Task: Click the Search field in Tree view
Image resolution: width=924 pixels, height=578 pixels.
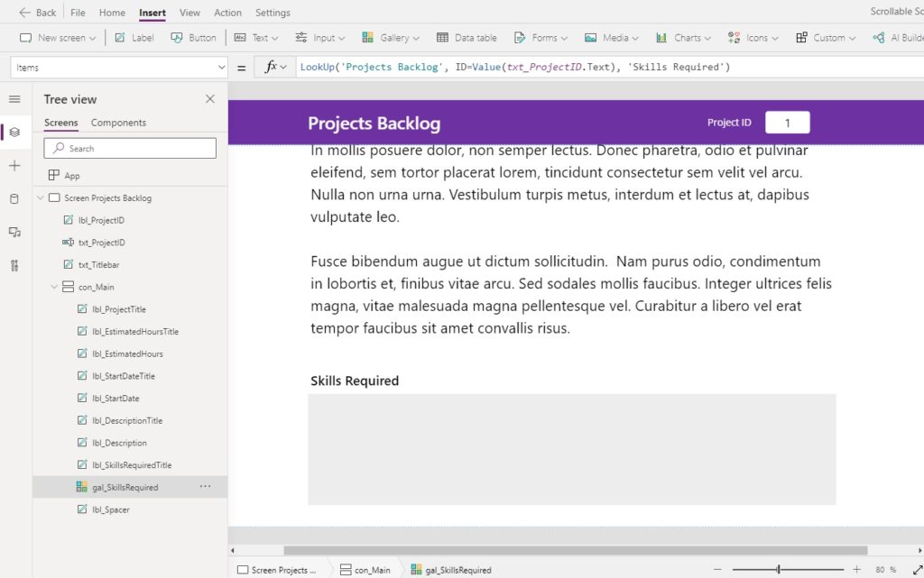Action: click(129, 147)
